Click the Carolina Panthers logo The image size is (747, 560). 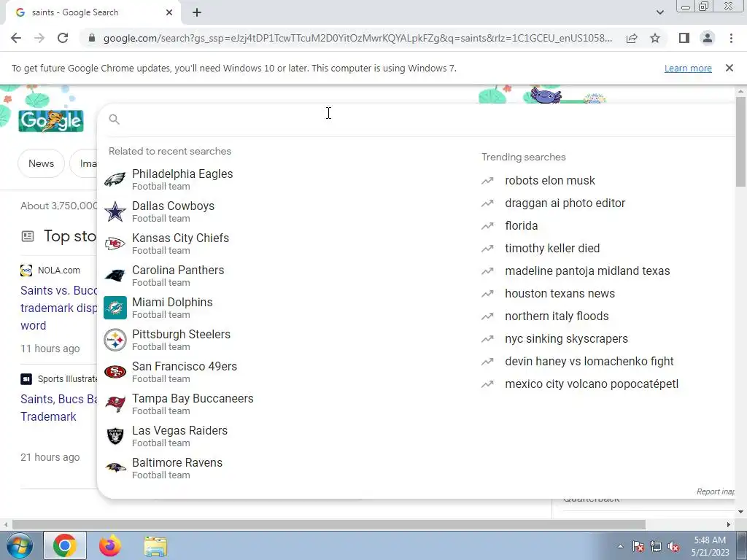(115, 276)
